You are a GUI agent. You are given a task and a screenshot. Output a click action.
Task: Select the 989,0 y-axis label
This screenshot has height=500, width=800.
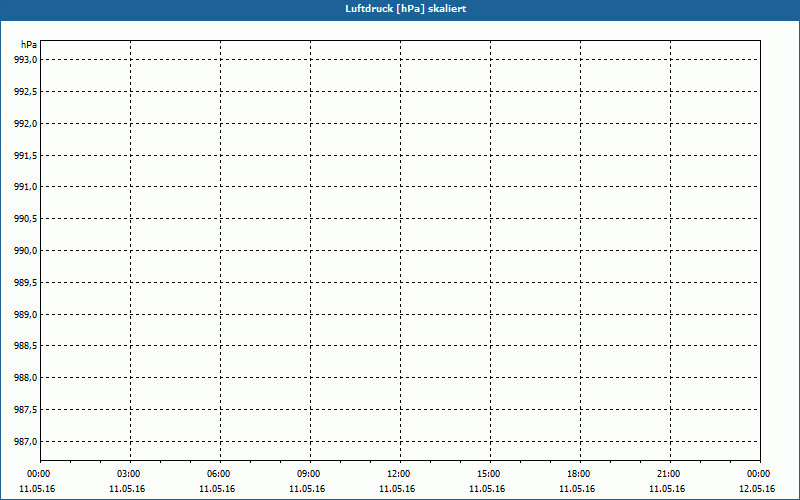click(26, 314)
